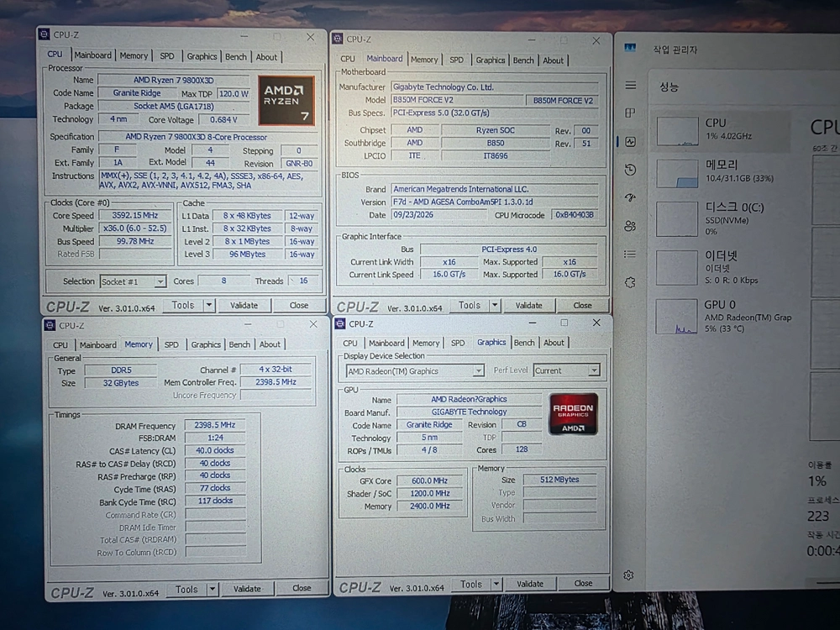Click the CAS# Latency value 40.0 clocks
Screen dimensions: 840x630
pos(215,450)
